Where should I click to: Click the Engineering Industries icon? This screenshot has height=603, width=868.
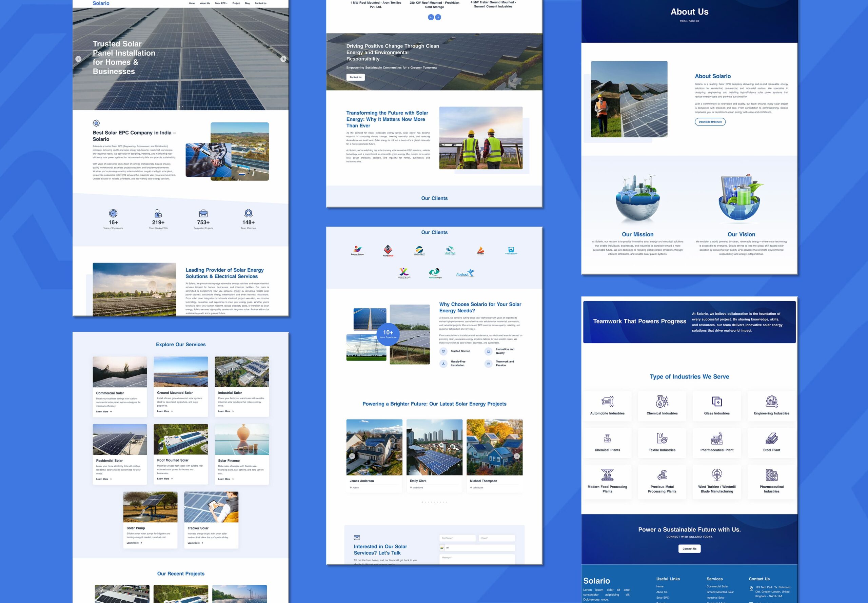pyautogui.click(x=772, y=401)
